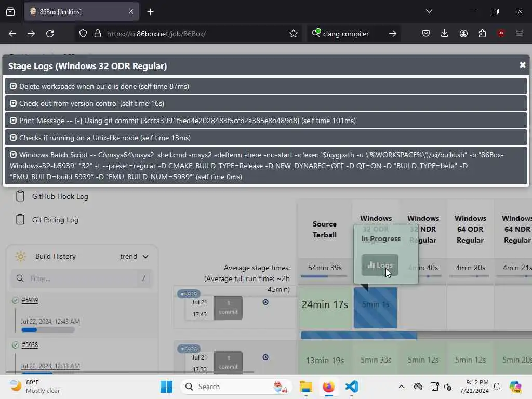Click the tracking protection shield icon
532x399 pixels.
83,34
